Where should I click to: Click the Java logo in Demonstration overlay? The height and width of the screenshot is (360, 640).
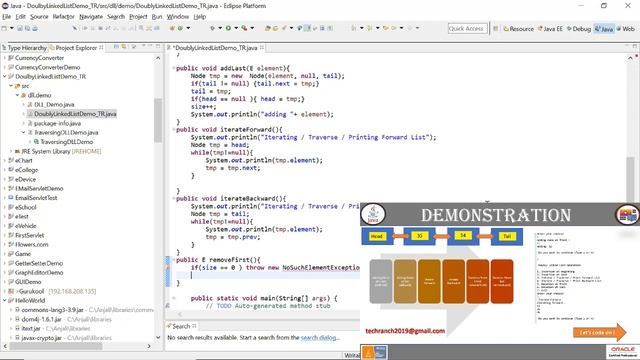[373, 214]
